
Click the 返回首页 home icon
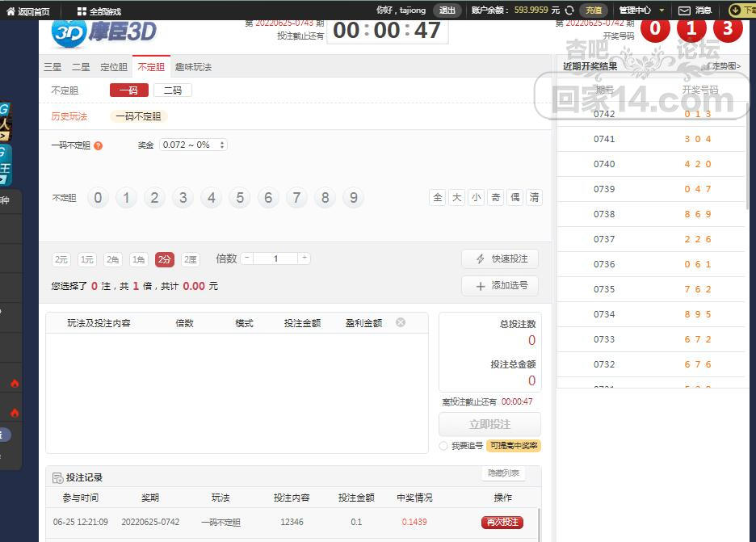point(10,11)
